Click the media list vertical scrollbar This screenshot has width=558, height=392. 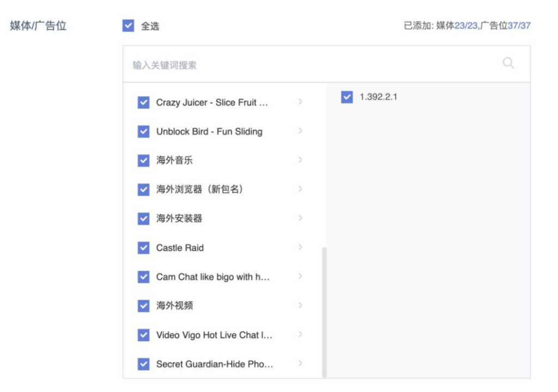tap(324, 313)
